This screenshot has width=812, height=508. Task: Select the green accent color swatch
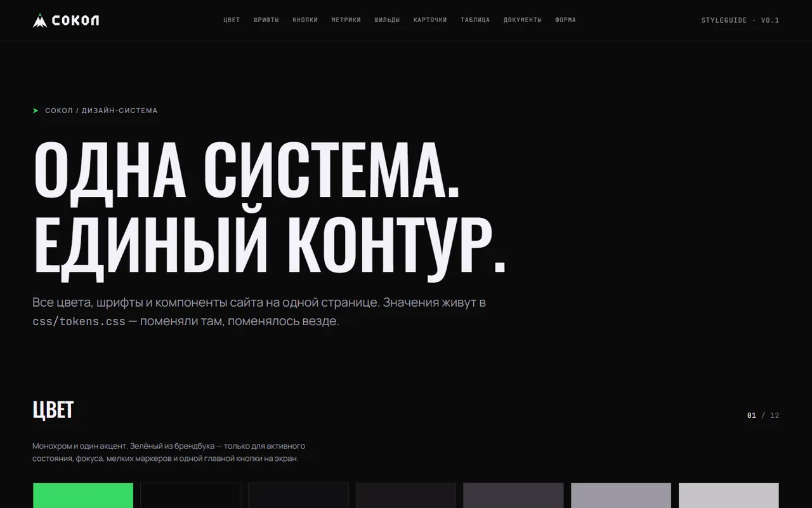[x=83, y=495]
